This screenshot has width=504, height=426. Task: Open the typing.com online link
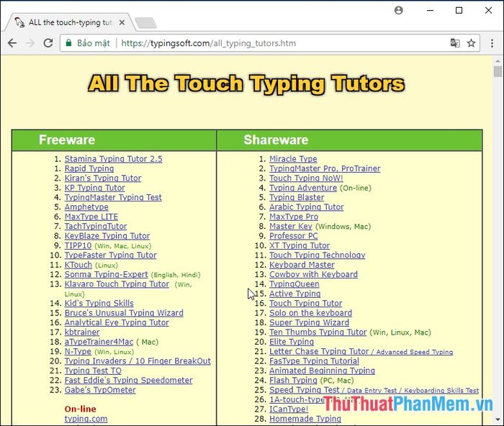click(x=86, y=419)
